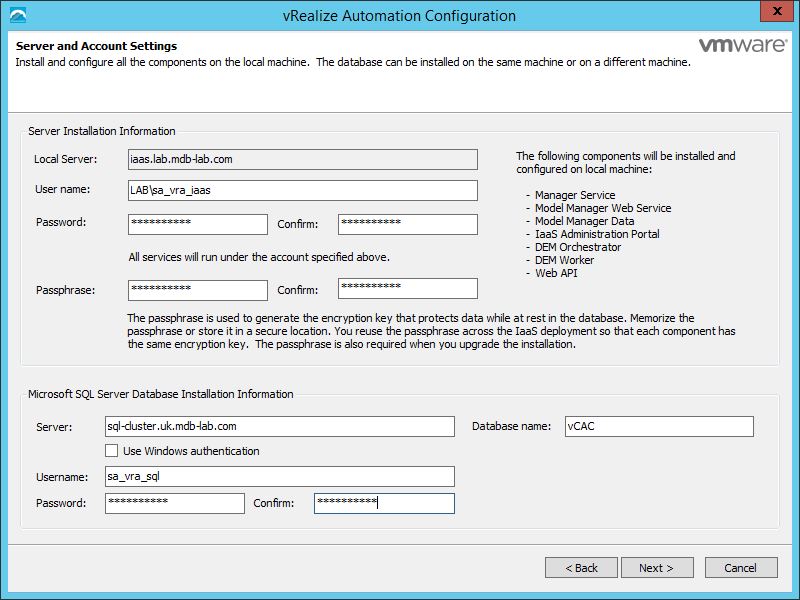
Task: Click the Passphrase input field
Action: click(197, 289)
